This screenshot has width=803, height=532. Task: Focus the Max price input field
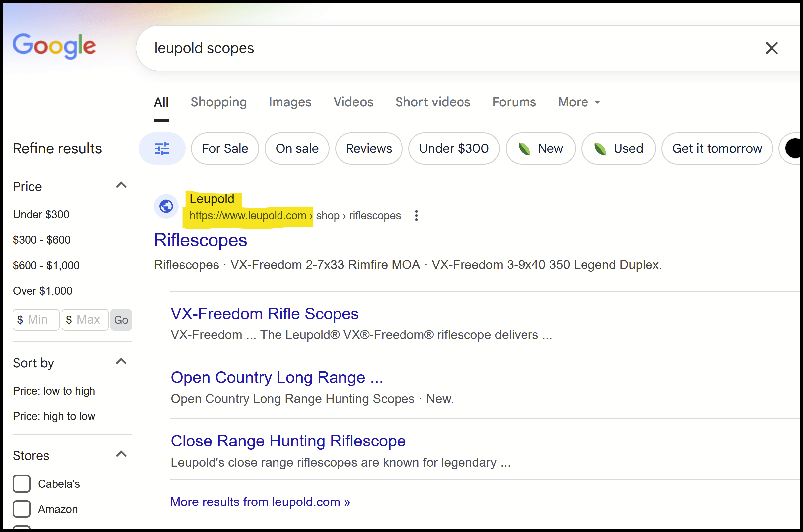point(85,320)
